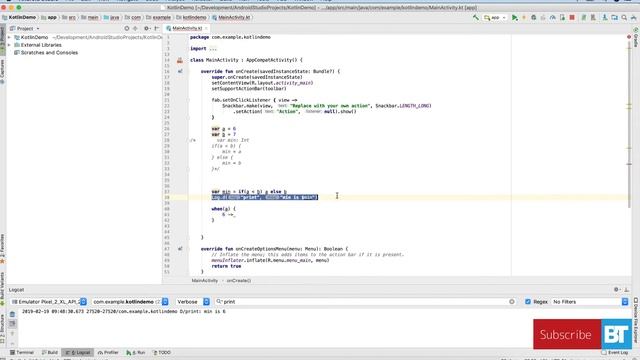Screen dimensions: 640x360
Task: Click the Scroll from Source target icon
Action: [127, 29]
